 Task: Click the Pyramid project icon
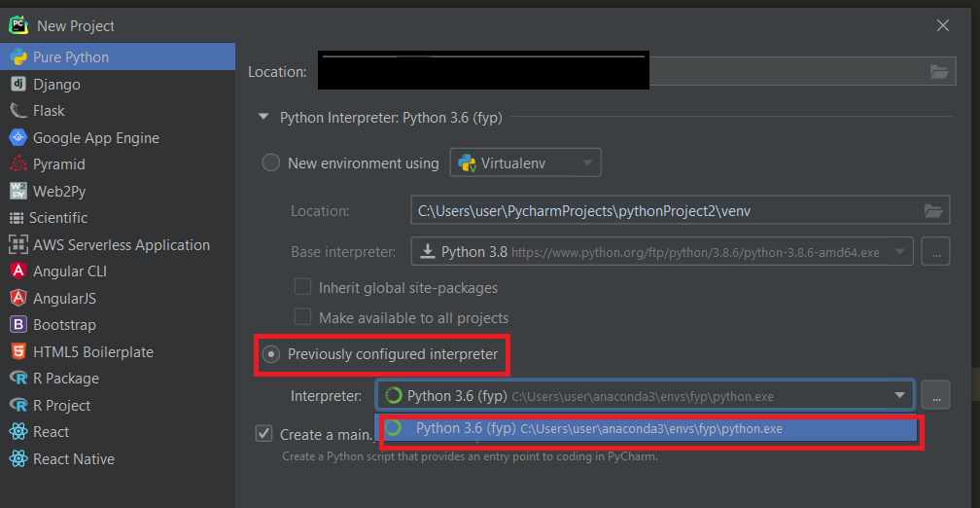click(17, 164)
